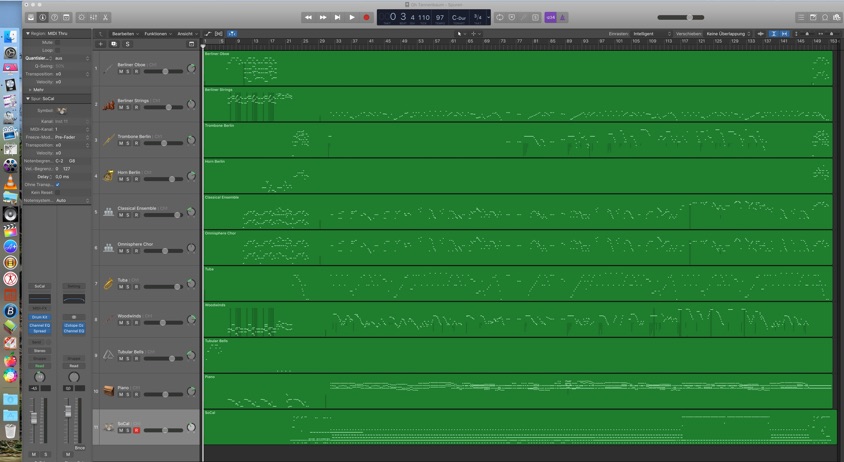Toggle Cycle mode button

[x=500, y=17]
